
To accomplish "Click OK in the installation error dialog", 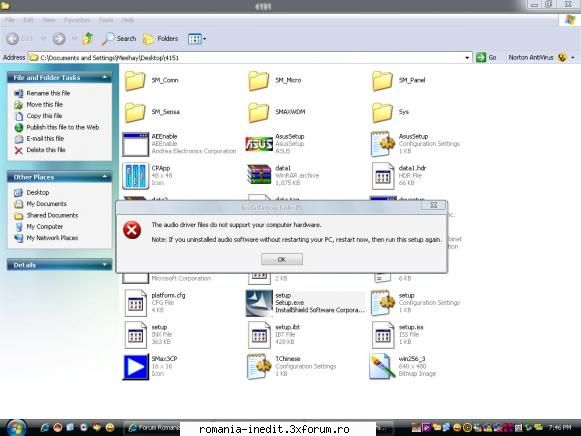I will coord(282,259).
